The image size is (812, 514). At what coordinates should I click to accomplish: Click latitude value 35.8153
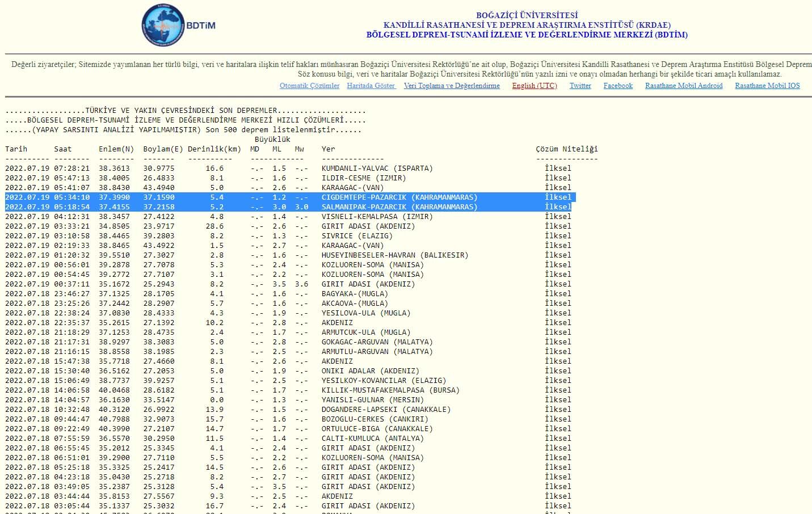[x=114, y=496]
